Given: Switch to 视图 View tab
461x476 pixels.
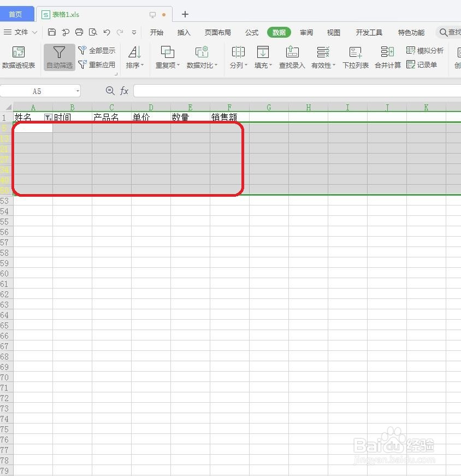Looking at the screenshot, I should (x=334, y=32).
